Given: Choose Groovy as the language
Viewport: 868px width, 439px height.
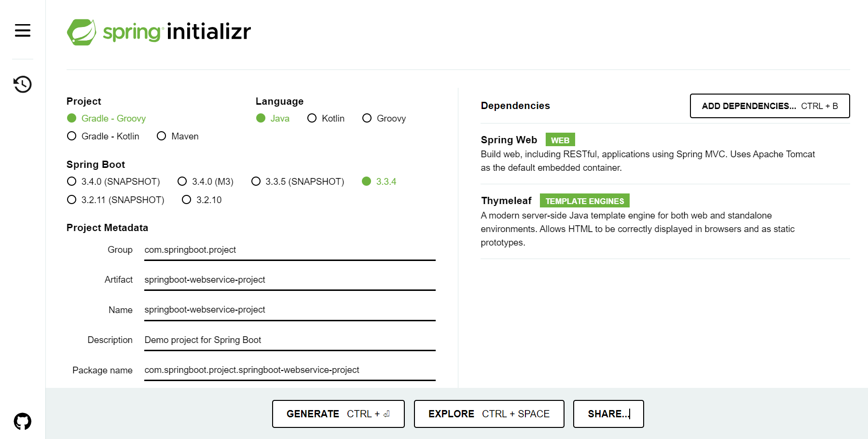Looking at the screenshot, I should tap(384, 118).
